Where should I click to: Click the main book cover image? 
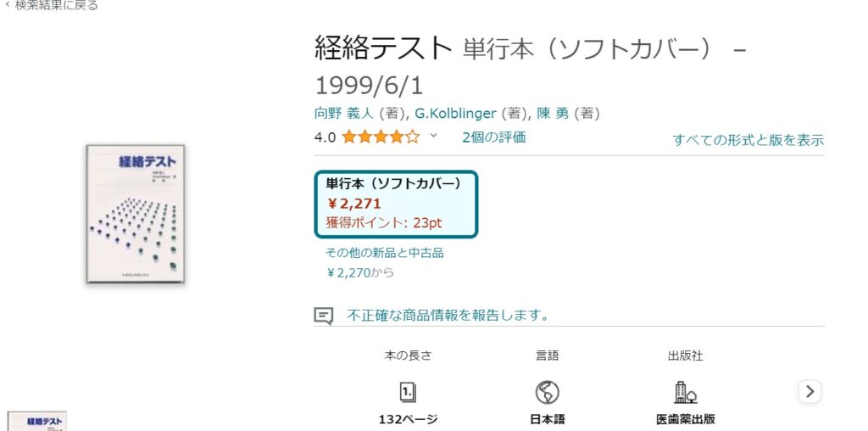pyautogui.click(x=136, y=214)
